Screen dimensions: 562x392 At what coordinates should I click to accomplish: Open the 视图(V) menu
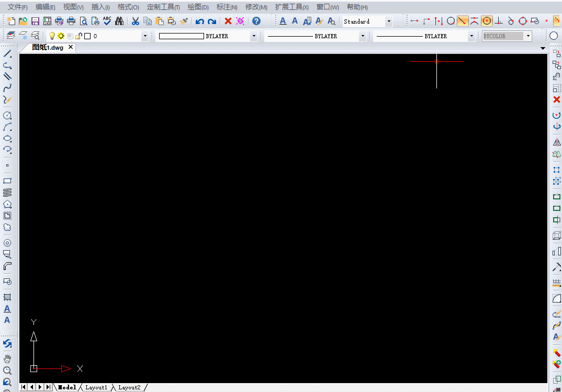click(73, 7)
